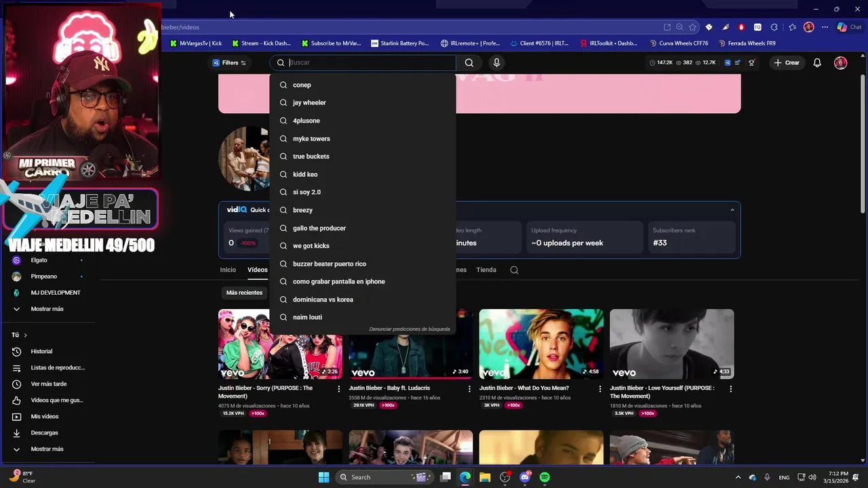Activate voice search microphone icon
Screen dimensions: 868x488
(496, 62)
